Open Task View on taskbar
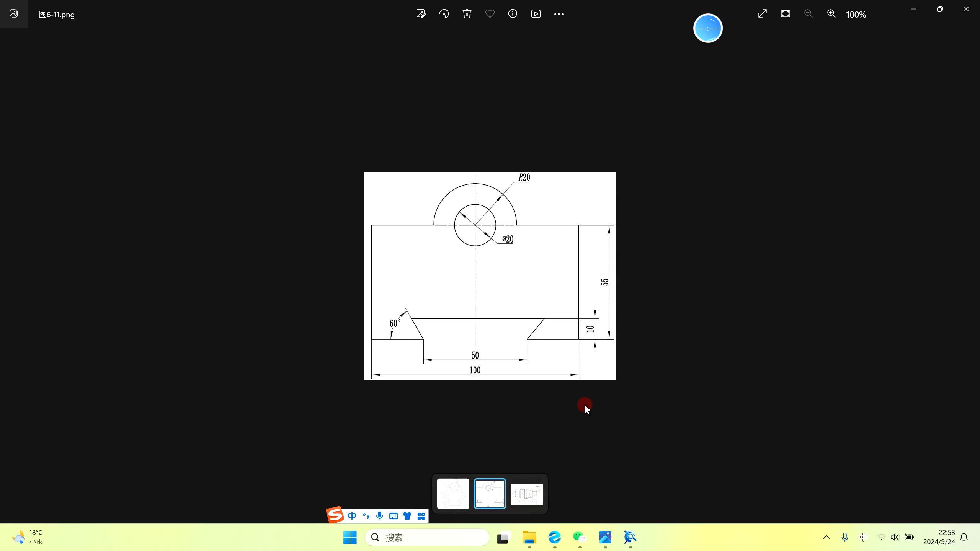The width and height of the screenshot is (980, 551). [504, 538]
